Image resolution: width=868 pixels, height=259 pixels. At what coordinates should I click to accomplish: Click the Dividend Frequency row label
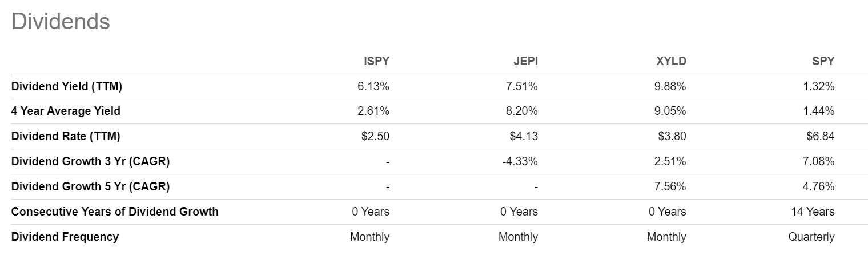[x=65, y=237]
